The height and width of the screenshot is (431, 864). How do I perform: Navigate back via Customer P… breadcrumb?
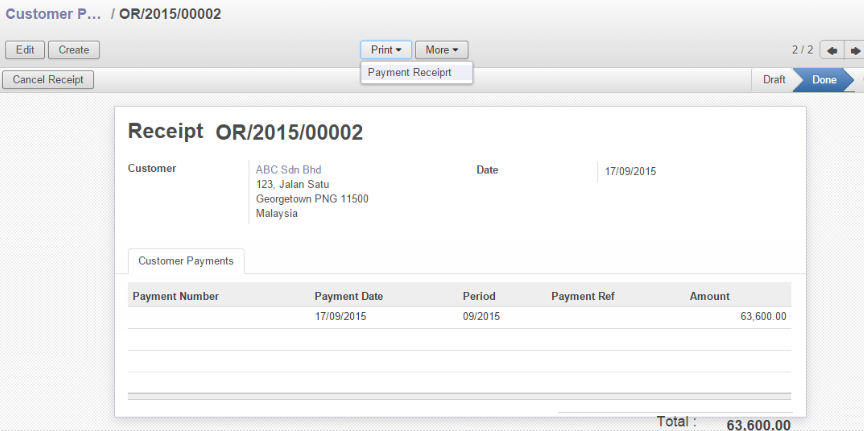click(x=54, y=15)
